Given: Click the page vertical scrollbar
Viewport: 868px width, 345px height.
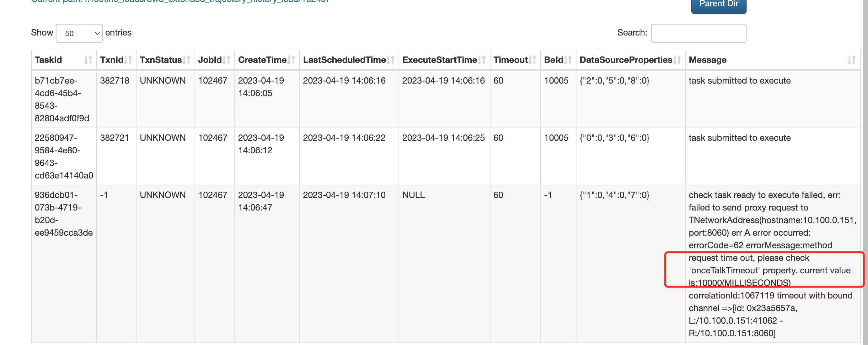Looking at the screenshot, I should [865, 172].
